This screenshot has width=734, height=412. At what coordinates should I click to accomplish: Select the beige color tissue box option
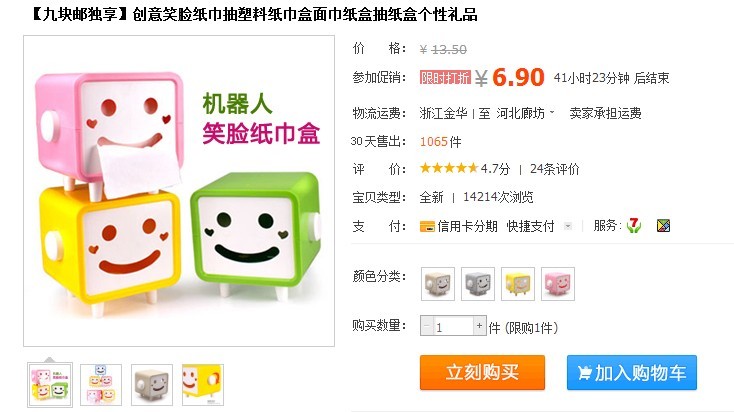[438, 284]
